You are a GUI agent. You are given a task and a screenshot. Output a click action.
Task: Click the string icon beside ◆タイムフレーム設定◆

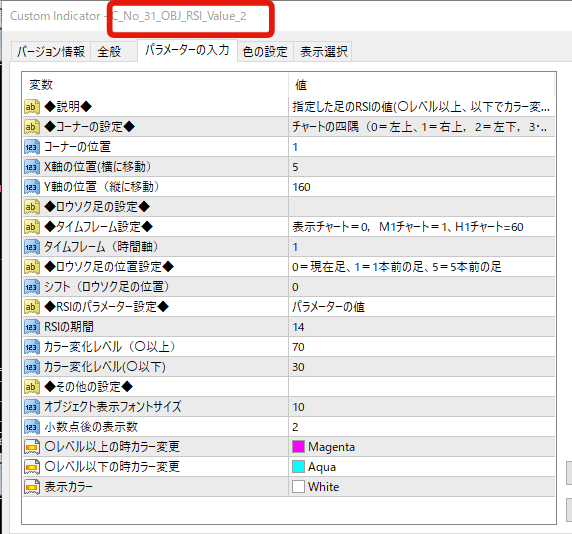tap(32, 227)
